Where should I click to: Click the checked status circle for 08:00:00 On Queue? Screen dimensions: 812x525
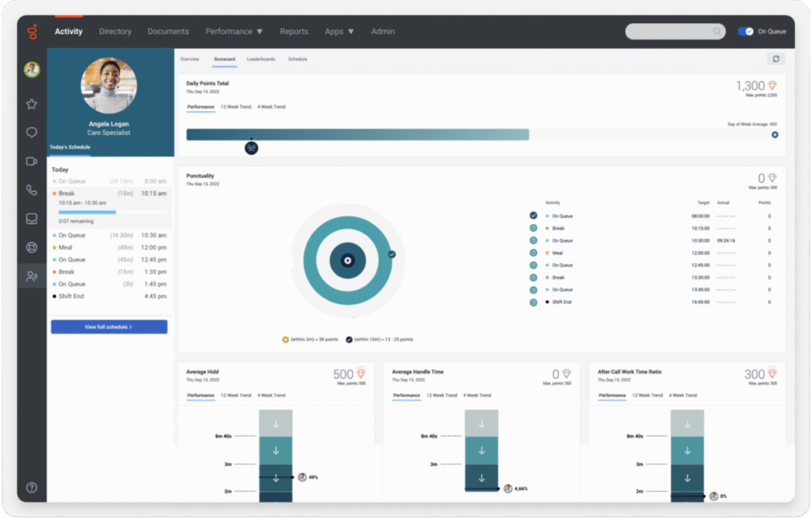click(x=534, y=216)
